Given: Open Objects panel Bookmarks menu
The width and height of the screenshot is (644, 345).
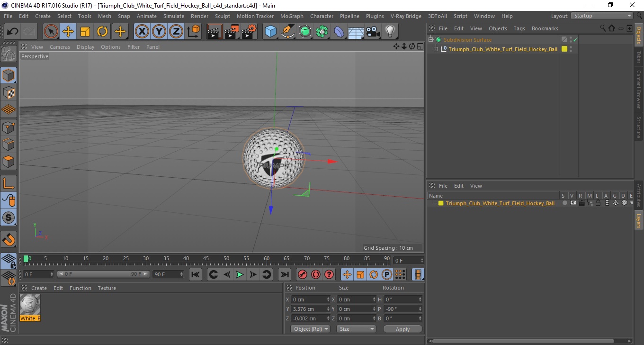Looking at the screenshot, I should point(545,28).
